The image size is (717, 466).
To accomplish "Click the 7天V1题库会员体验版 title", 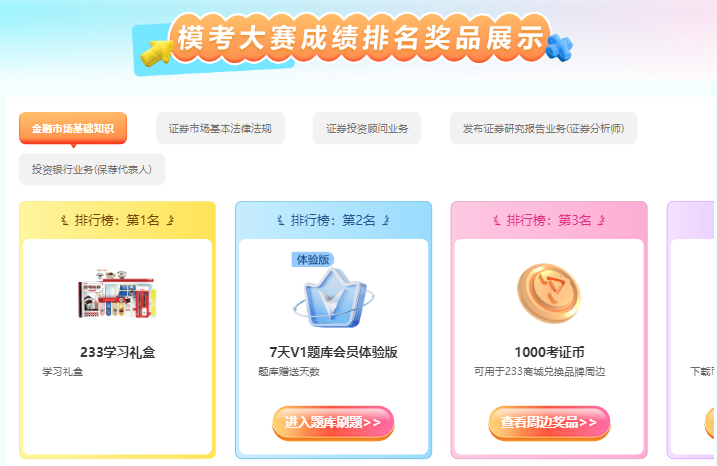I will pos(333,352).
